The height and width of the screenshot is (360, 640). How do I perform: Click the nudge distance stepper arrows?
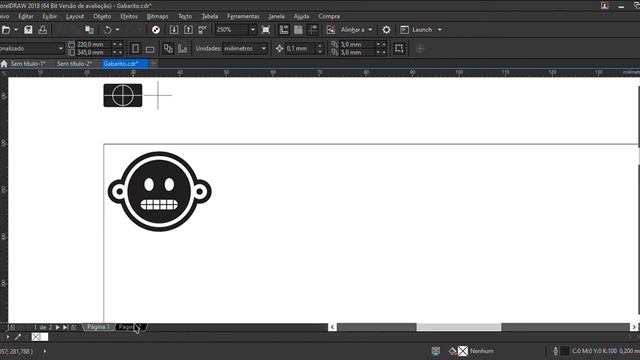(x=320, y=49)
